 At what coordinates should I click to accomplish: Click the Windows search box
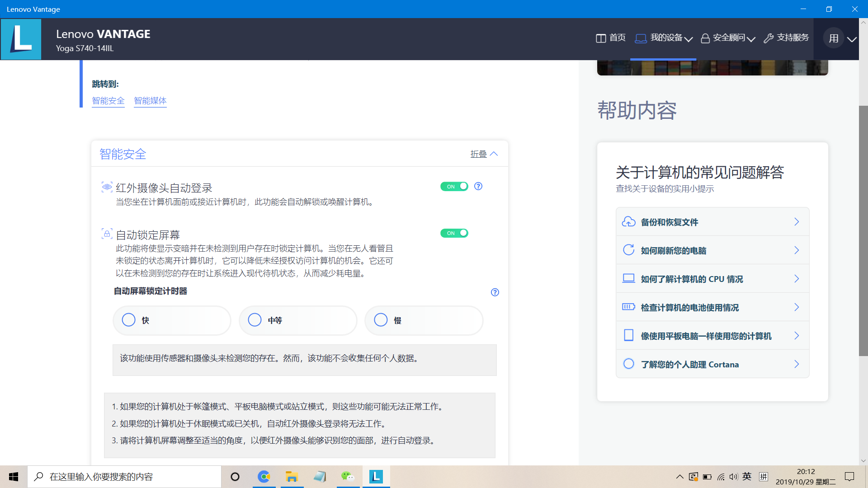click(x=124, y=477)
